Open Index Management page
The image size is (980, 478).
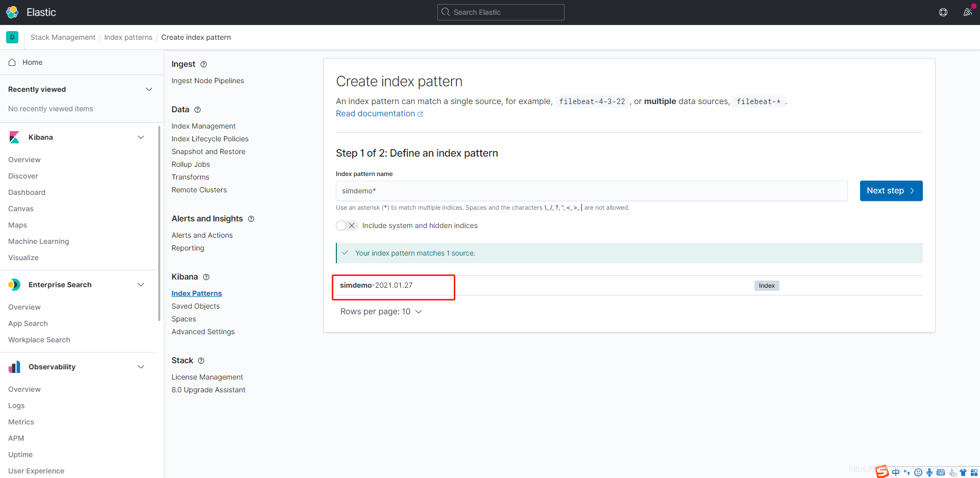point(204,126)
